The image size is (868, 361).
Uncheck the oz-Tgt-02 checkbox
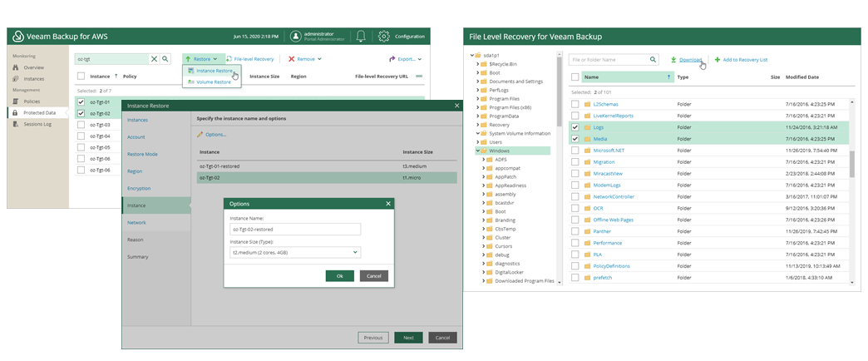coord(81,113)
